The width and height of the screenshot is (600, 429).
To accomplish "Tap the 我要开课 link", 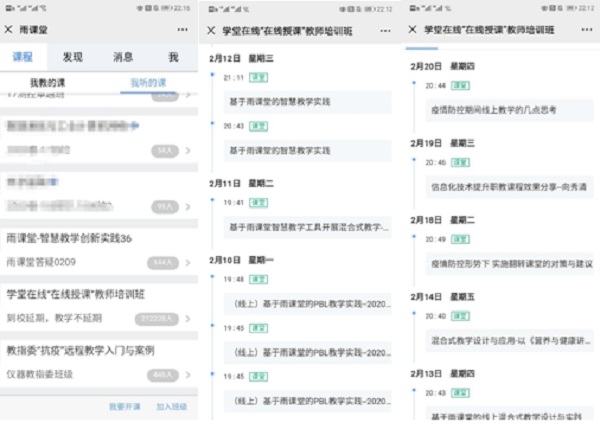I will (x=124, y=407).
